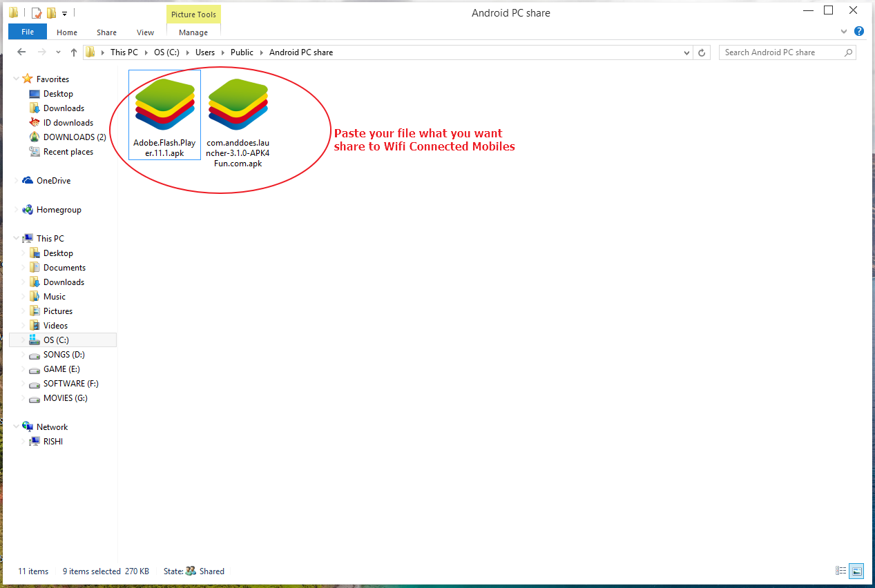Click the Shared state text in status bar
This screenshot has height=588, width=875.
coord(212,571)
